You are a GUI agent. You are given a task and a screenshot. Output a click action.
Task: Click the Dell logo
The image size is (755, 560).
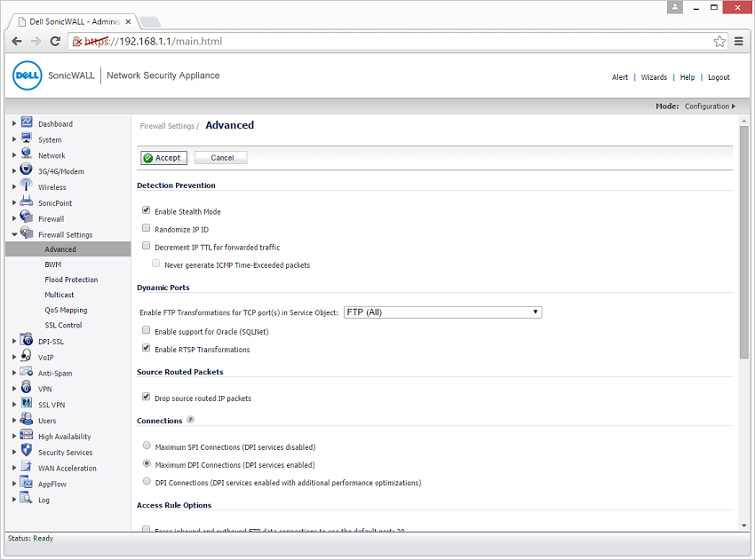[x=27, y=75]
